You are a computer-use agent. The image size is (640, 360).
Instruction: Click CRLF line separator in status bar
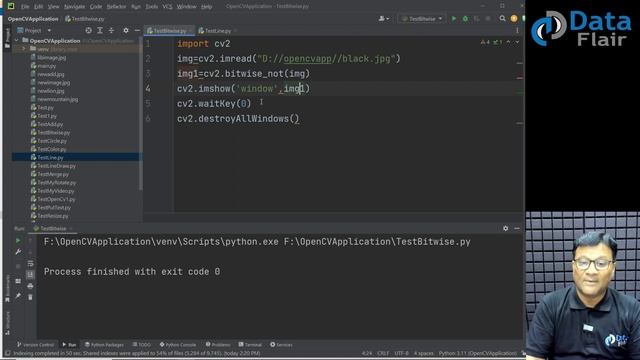(x=383, y=353)
